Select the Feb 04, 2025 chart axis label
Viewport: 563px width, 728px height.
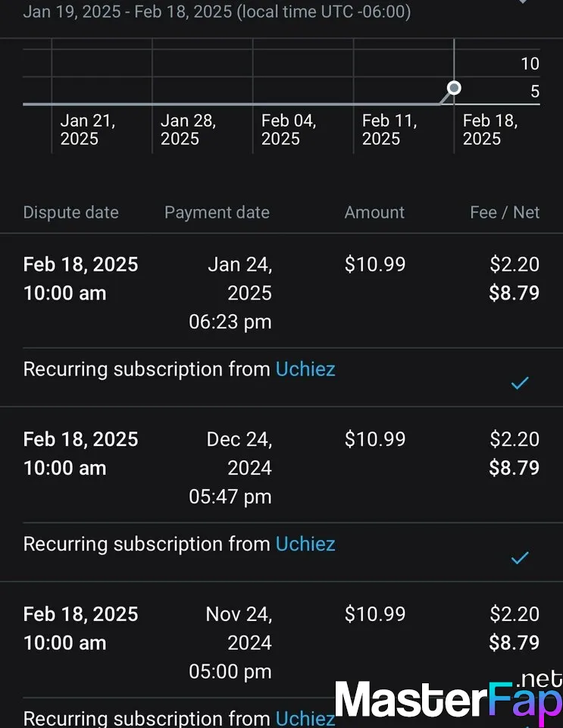click(289, 130)
